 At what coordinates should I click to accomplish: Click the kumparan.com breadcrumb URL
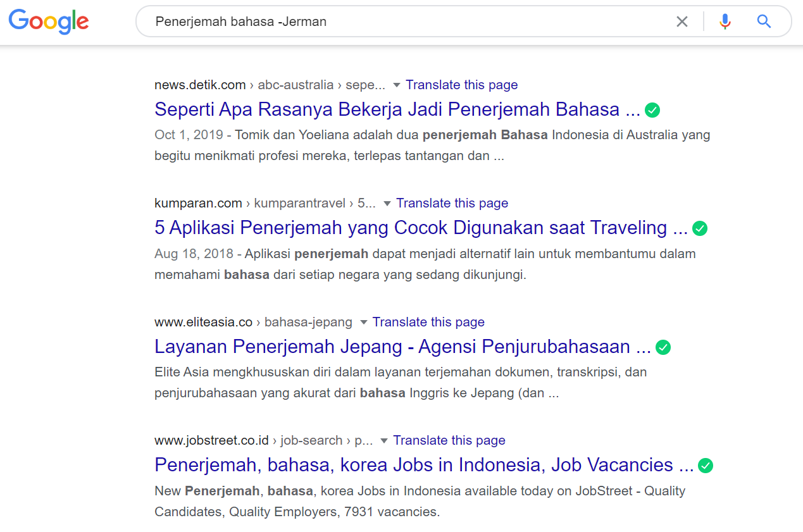click(265, 203)
